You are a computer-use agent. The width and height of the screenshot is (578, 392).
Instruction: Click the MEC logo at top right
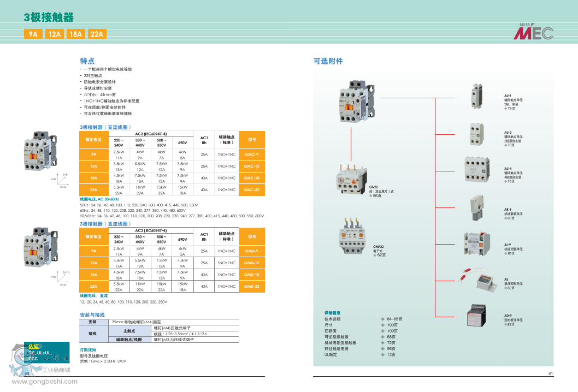(x=534, y=33)
